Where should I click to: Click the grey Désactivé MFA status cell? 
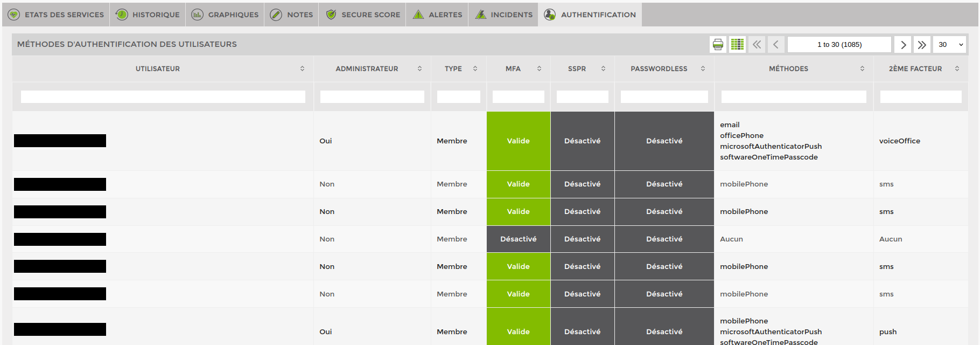tap(518, 239)
